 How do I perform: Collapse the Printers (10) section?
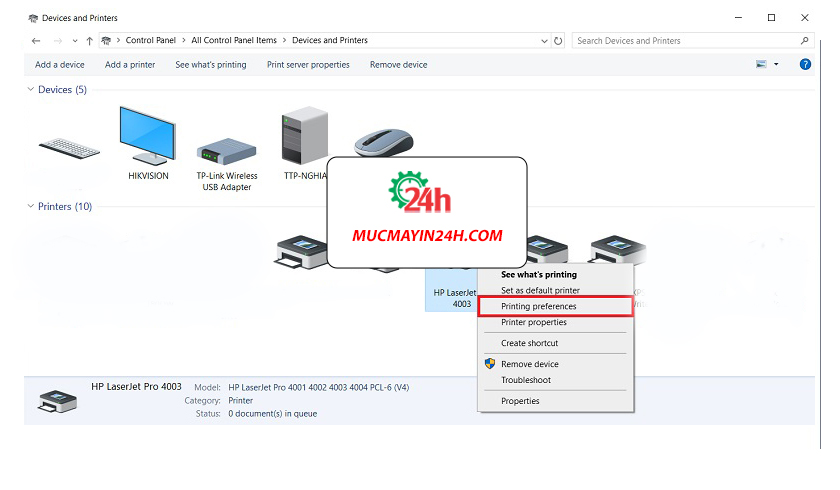coord(31,206)
